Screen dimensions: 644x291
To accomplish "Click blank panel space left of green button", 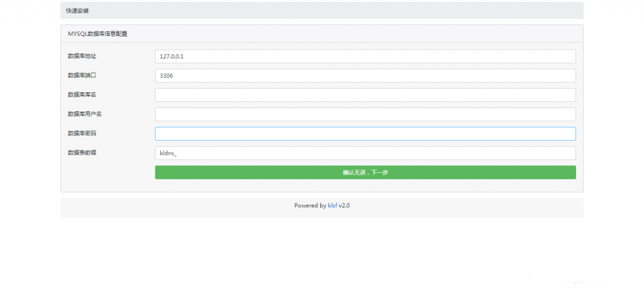I will pos(107,173).
